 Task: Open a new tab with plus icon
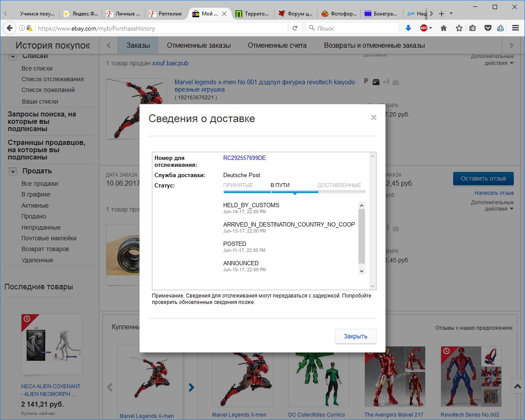441,14
